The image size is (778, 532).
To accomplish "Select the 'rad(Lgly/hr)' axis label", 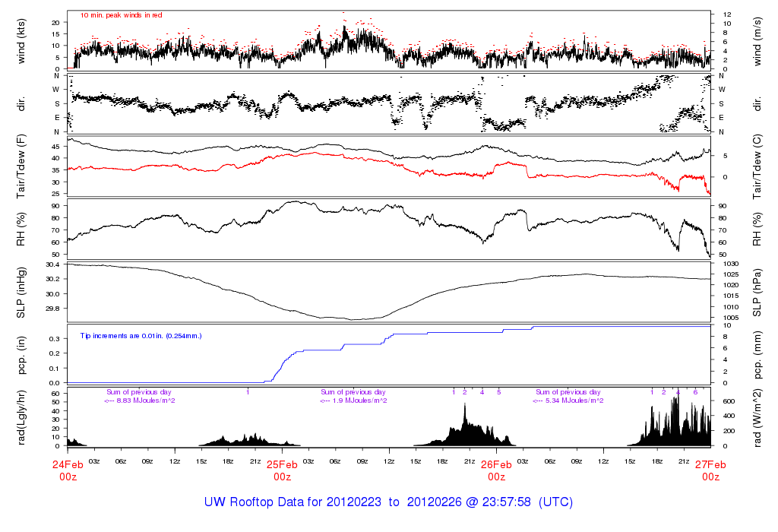I will 21,417.
